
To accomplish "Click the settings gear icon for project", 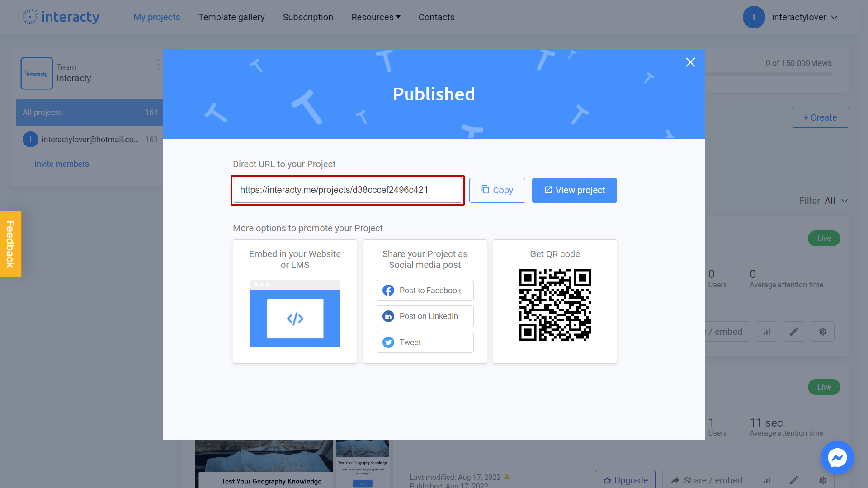I will 823,332.
